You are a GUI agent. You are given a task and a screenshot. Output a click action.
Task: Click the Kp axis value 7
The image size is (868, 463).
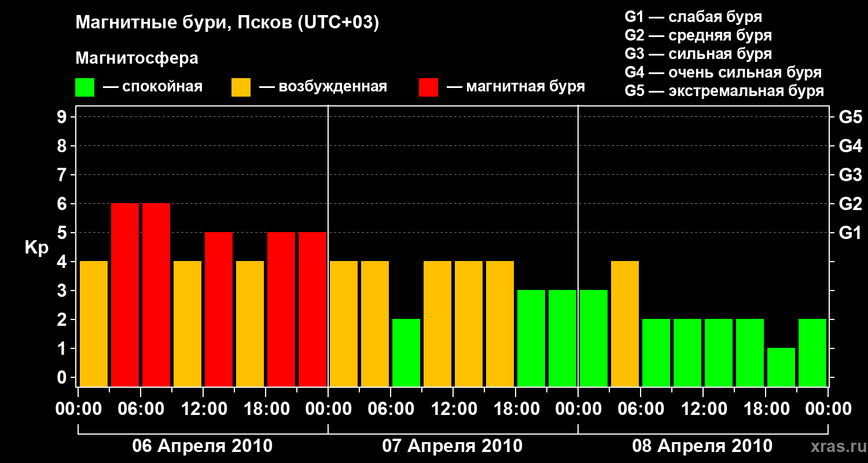click(63, 175)
